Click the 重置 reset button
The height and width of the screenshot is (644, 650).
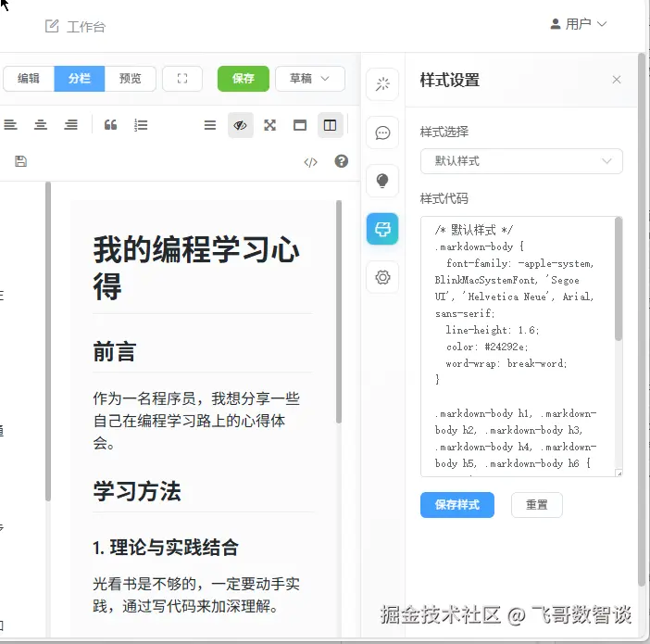(x=537, y=505)
